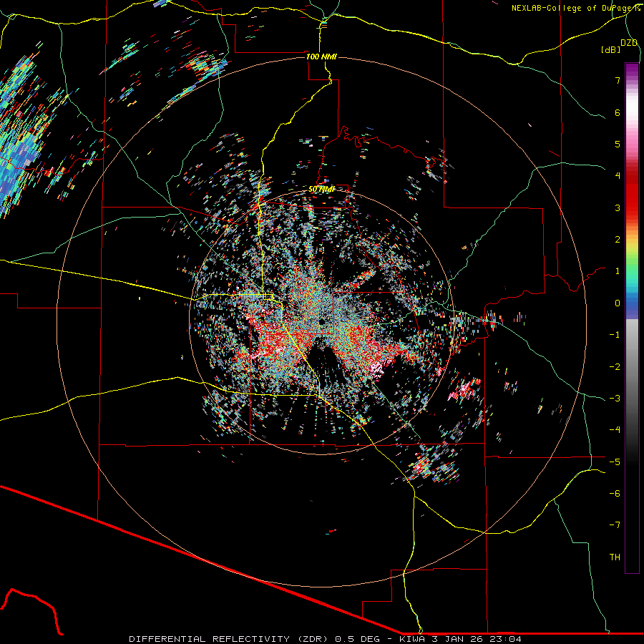Click the -5 value on the color scale
The width and height of the screenshot is (644, 644).
(615, 462)
